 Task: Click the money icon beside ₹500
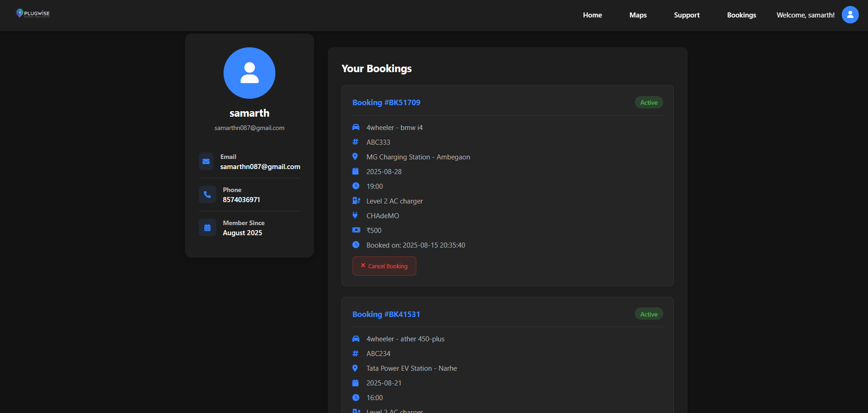pos(356,230)
